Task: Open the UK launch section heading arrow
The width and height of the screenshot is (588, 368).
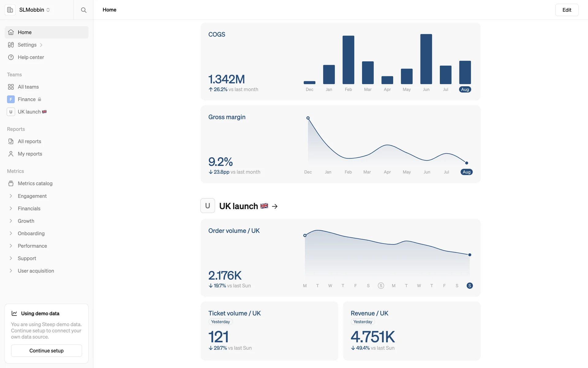Action: coord(275,206)
